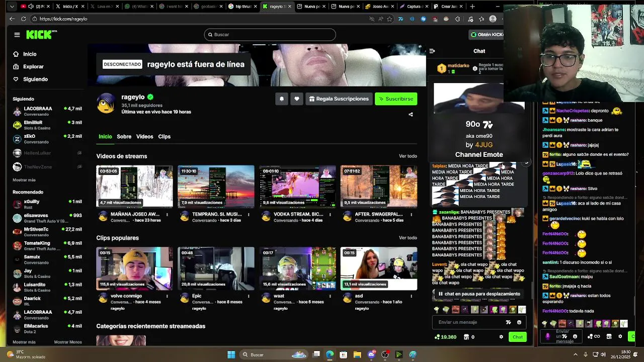This screenshot has width=644, height=362.
Task: Open options menu for 'asd' clip
Action: (x=412, y=296)
